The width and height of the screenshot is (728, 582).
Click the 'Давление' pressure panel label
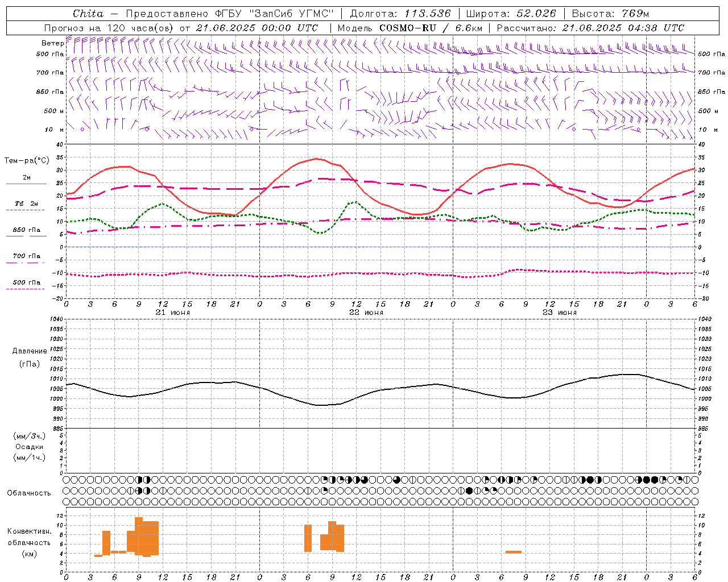tap(30, 351)
